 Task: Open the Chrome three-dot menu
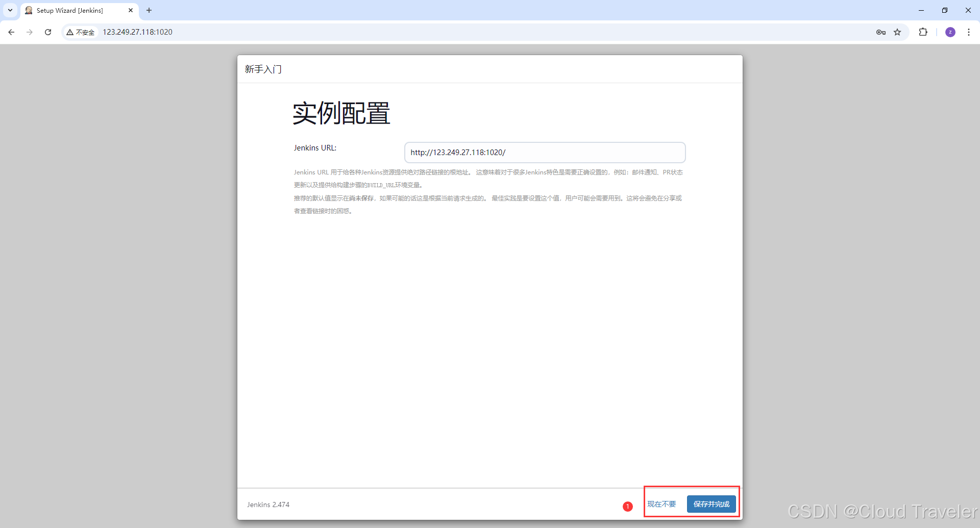[x=969, y=32]
